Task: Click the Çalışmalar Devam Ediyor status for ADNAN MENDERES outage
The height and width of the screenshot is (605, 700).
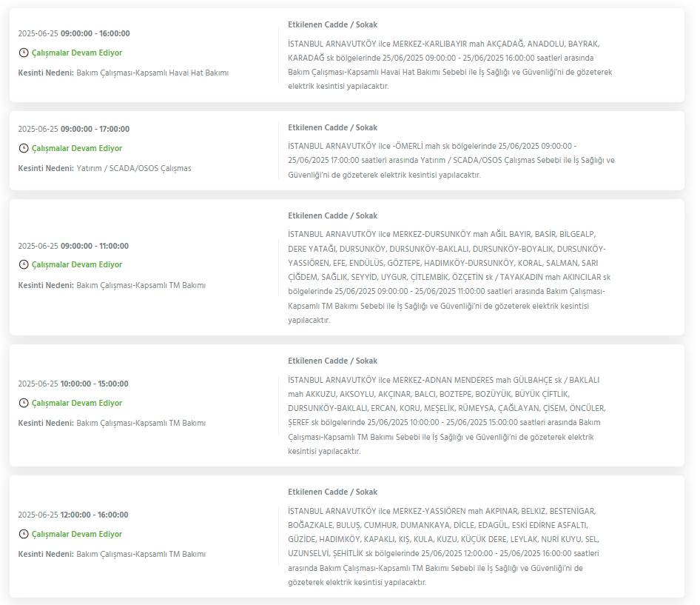Action: (77, 403)
